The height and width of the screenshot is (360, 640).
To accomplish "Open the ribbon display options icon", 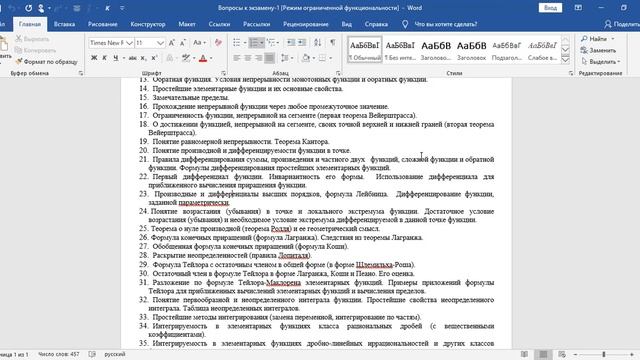I will [578, 8].
